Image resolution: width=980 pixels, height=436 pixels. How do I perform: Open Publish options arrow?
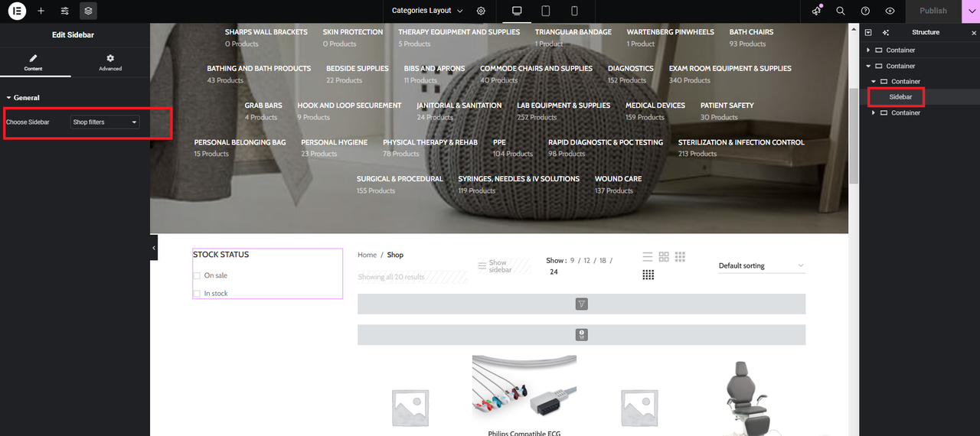[x=970, y=11]
